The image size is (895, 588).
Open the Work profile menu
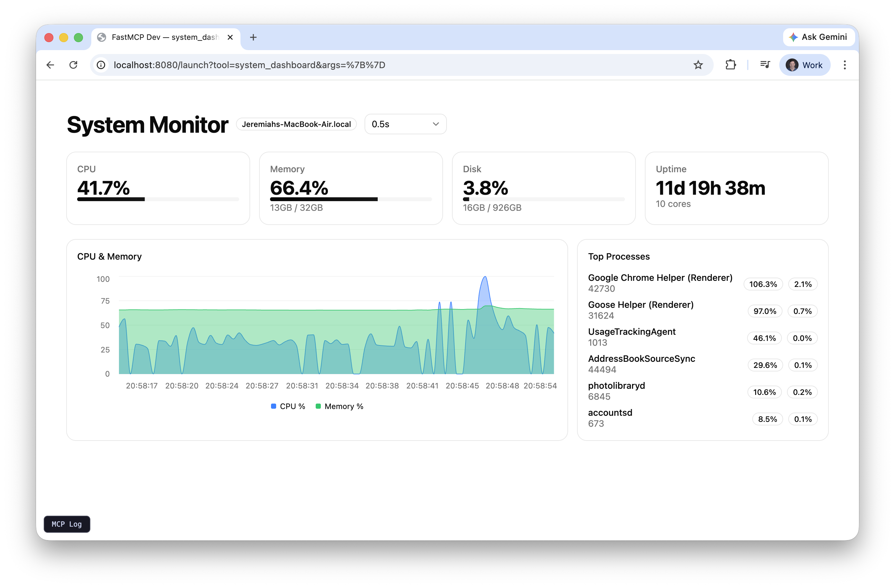pos(804,65)
